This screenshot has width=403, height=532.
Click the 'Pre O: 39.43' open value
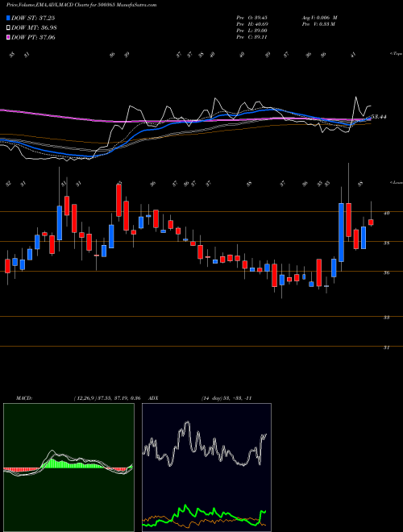click(x=251, y=18)
